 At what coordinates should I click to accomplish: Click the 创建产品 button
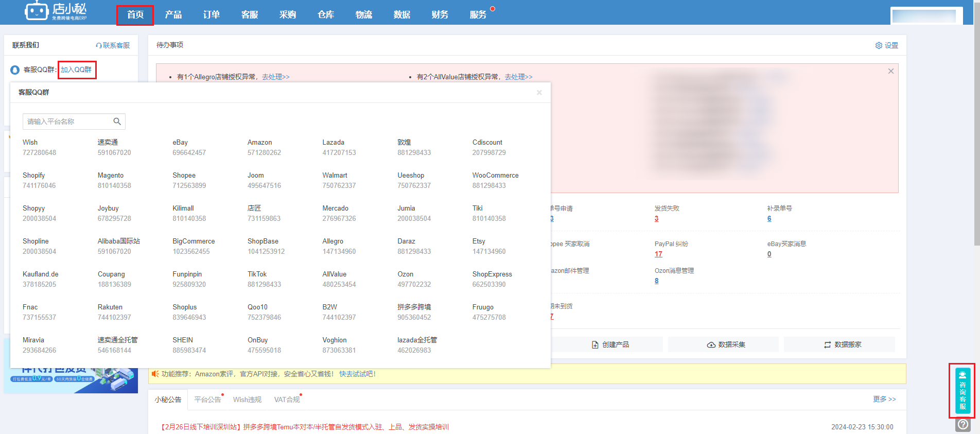pyautogui.click(x=610, y=344)
